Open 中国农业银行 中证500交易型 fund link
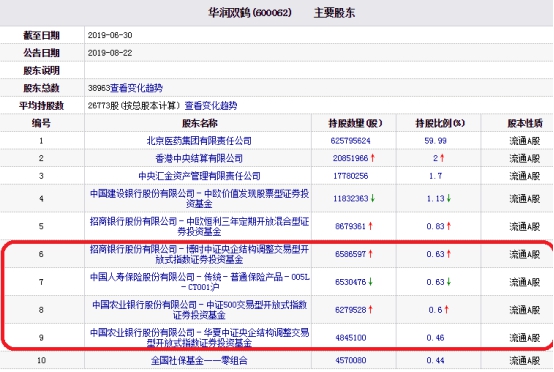 click(x=199, y=310)
